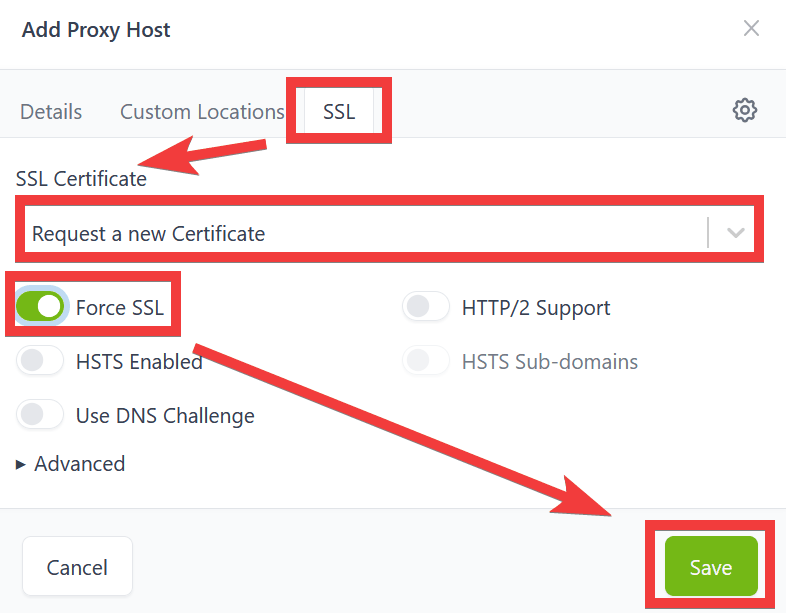Click the SSL Certificate dropdown chevron arrow
The width and height of the screenshot is (786, 613).
click(x=736, y=233)
